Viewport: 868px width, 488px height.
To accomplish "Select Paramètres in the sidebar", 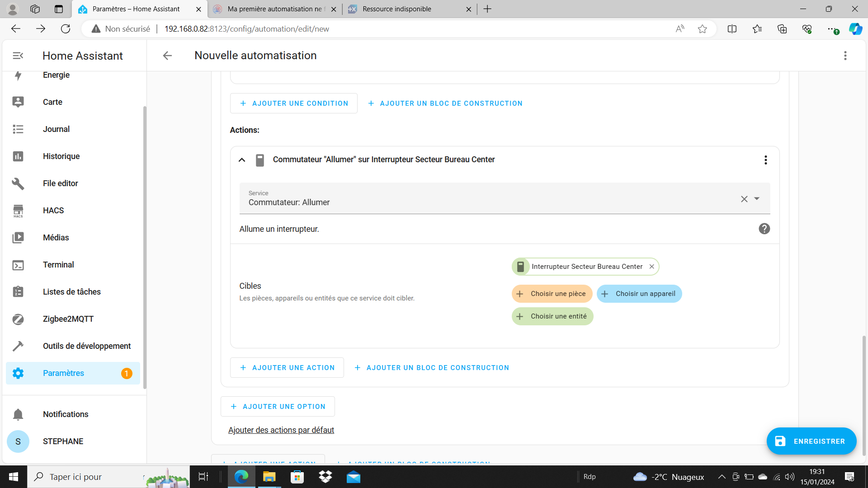I will [x=63, y=373].
